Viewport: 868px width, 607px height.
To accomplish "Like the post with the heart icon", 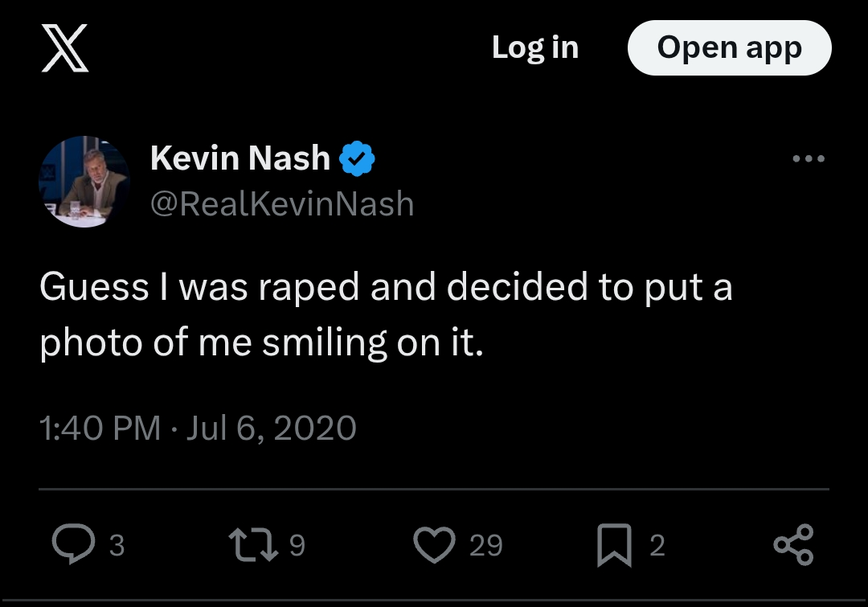I will click(x=434, y=545).
